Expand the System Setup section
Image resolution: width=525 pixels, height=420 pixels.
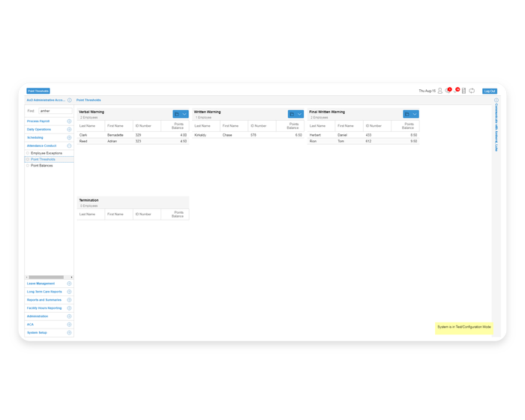[x=69, y=333]
